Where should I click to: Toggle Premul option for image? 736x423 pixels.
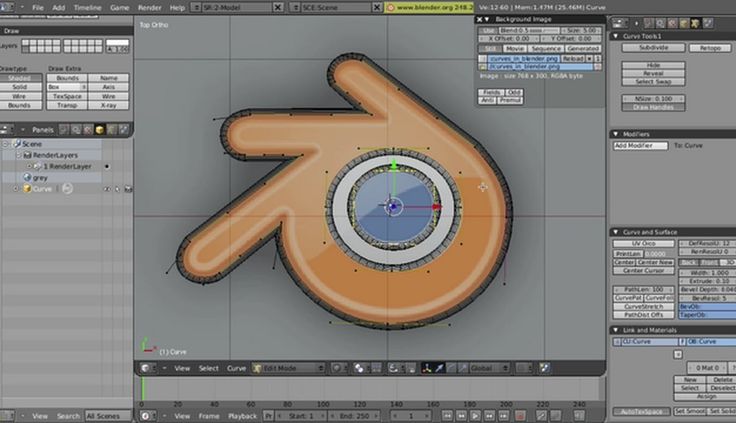pos(510,100)
